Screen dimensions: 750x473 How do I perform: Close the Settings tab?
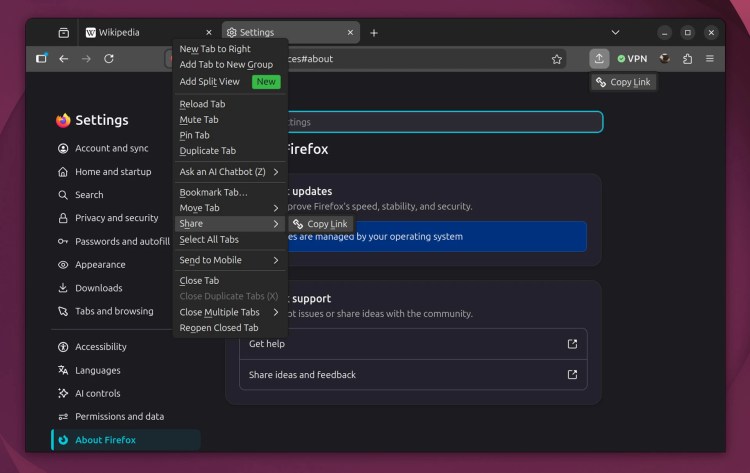pos(350,33)
